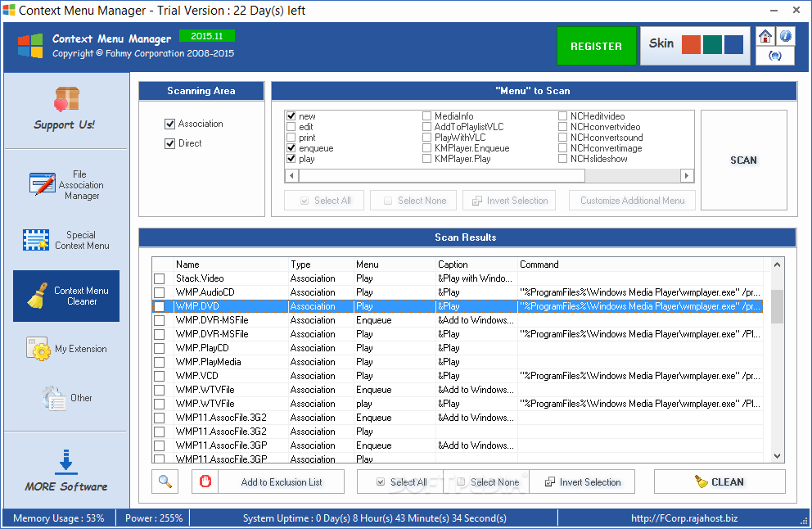Click the home icon in header
Viewport: 812px width, 529px height.
765,36
